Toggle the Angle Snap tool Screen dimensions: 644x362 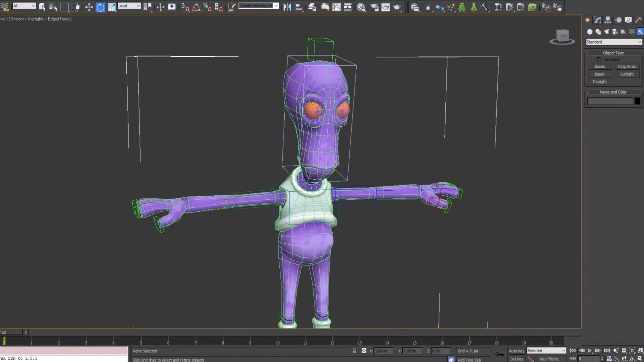pos(196,7)
